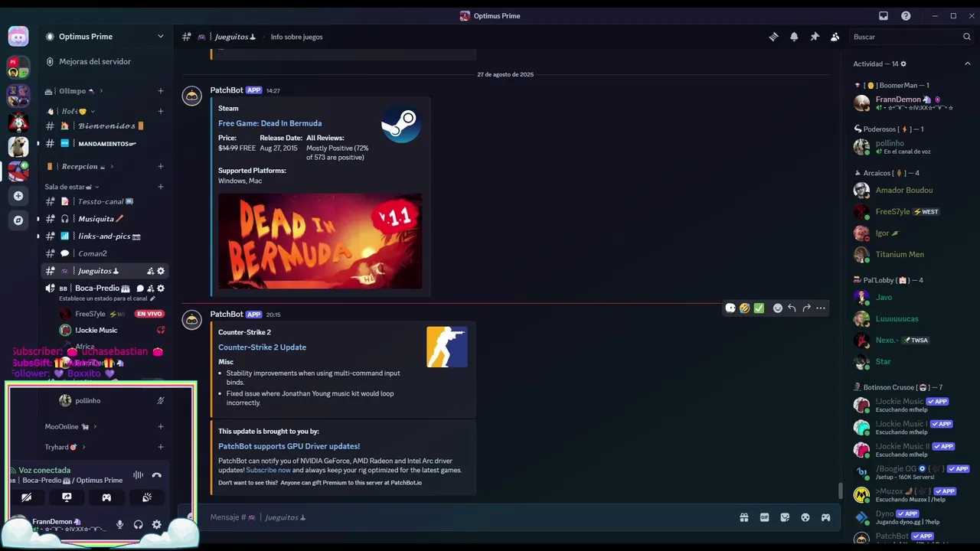Open Discord direct messages home icon
Viewport: 980px width, 551px height.
[18, 36]
